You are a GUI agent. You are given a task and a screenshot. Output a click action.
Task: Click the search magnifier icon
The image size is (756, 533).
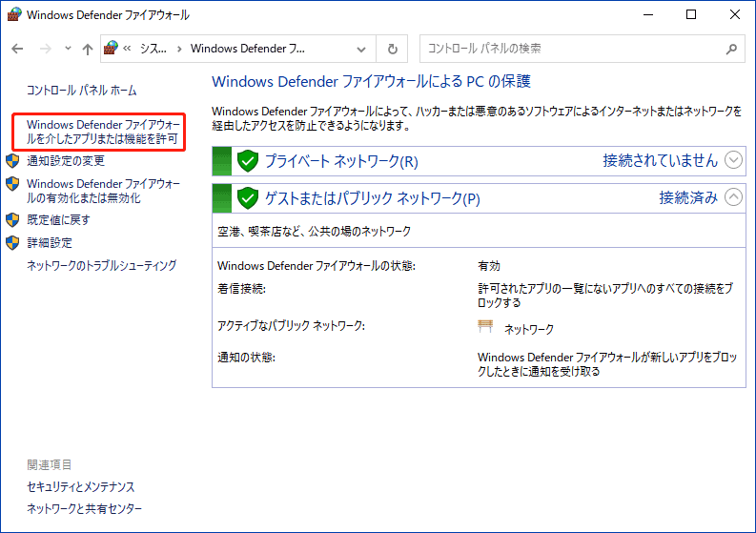pos(732,49)
